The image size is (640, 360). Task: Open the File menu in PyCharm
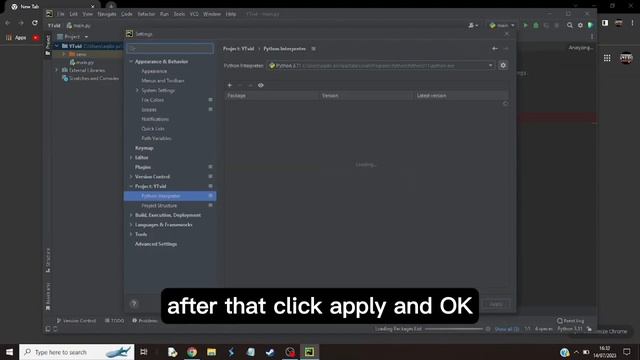[61, 14]
